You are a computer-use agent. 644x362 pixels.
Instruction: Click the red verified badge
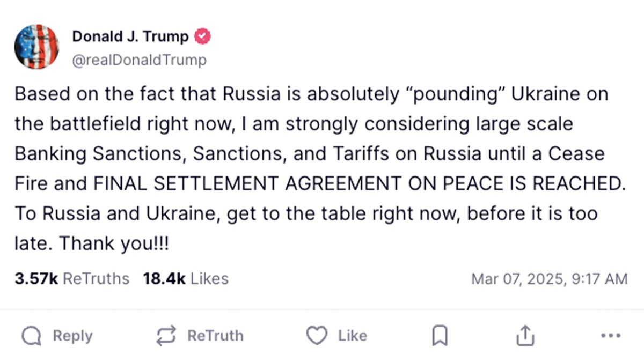click(x=202, y=36)
